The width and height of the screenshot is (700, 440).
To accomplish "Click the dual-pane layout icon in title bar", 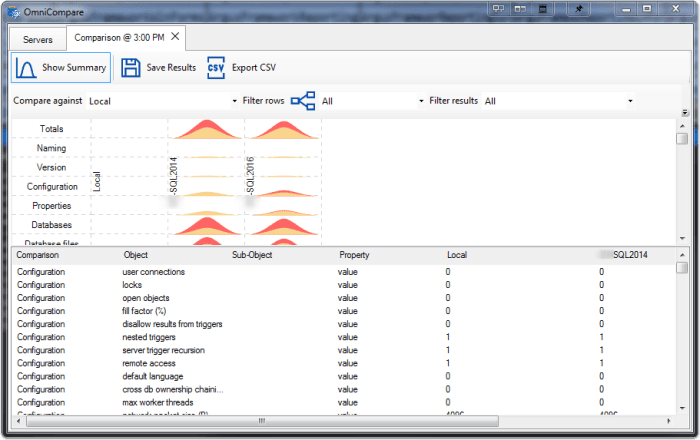I will [520, 8].
